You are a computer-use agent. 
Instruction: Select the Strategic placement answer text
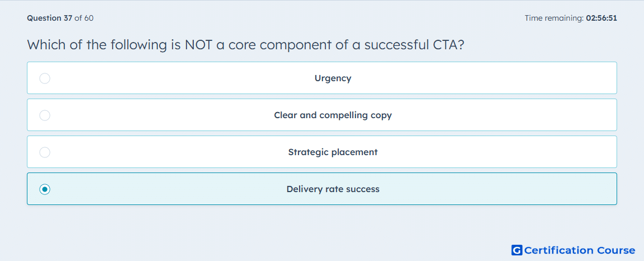tap(333, 152)
